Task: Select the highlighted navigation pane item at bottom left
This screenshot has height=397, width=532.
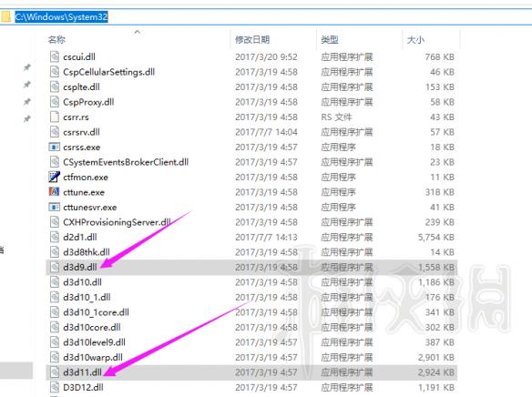Action: [x=16, y=371]
